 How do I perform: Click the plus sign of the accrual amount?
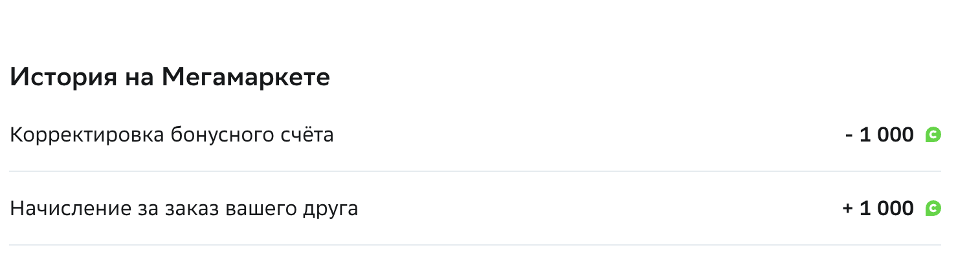[848, 209]
